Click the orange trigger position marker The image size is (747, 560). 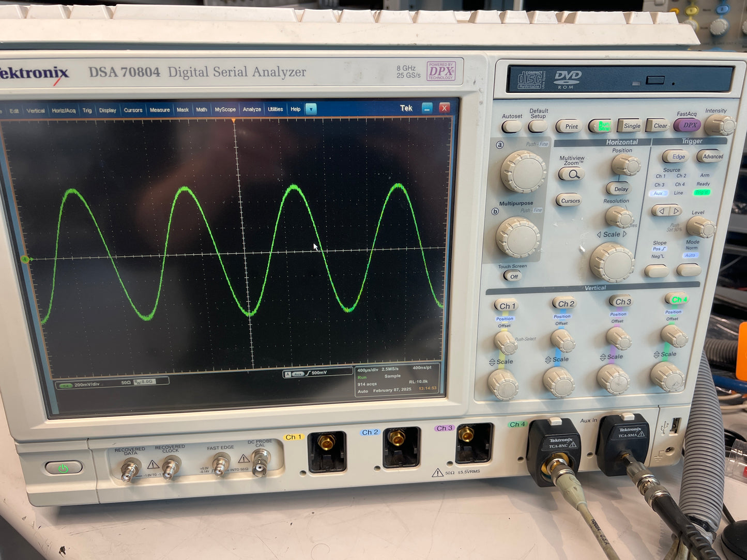coord(234,121)
